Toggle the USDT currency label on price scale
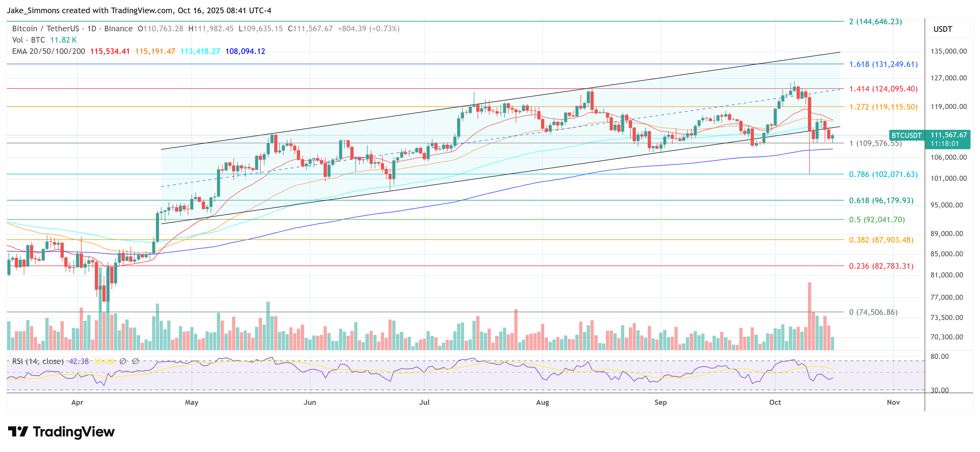Viewport: 980px width, 452px height. point(943,29)
